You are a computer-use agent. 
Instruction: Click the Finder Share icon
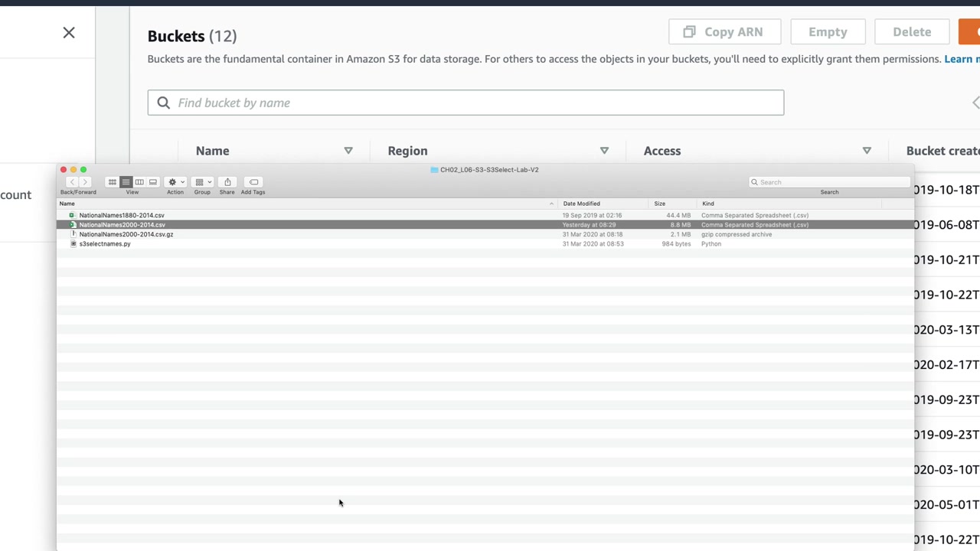pos(227,182)
